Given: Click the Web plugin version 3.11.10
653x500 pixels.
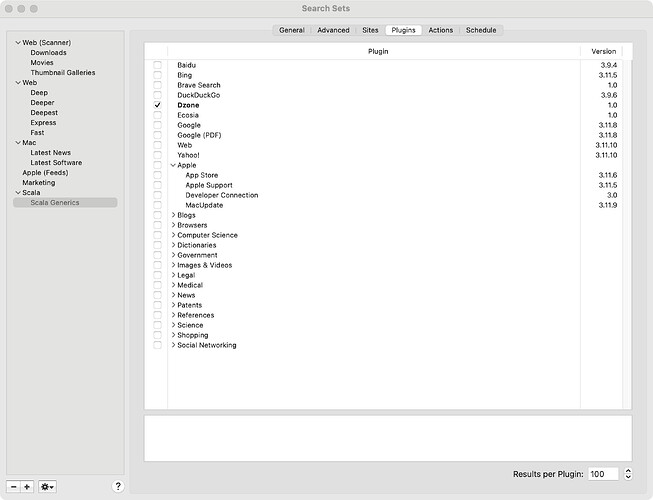Looking at the screenshot, I should coord(606,145).
